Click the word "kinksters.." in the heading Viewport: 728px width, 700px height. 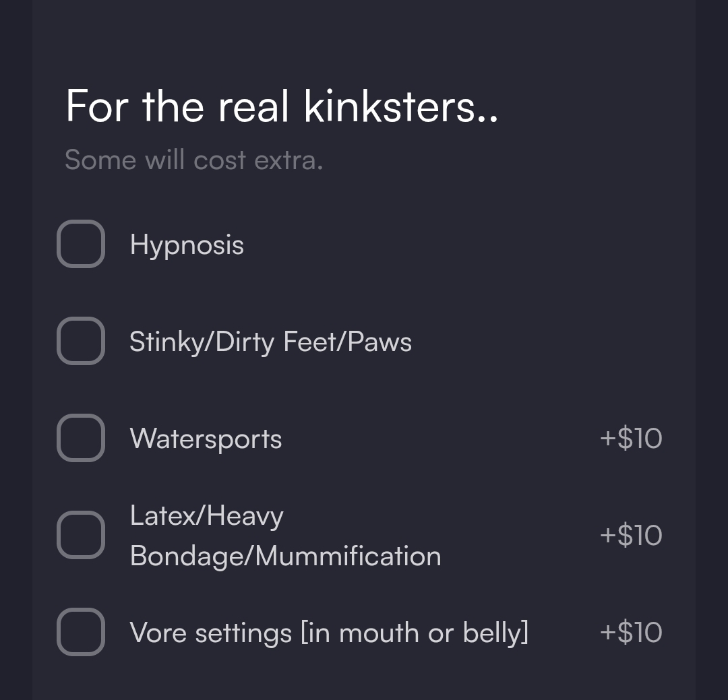401,106
